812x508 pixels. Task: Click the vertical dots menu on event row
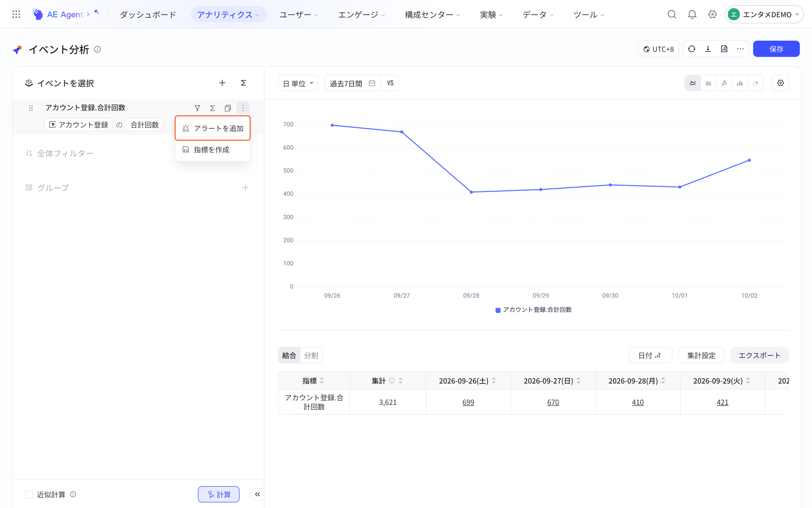[243, 108]
